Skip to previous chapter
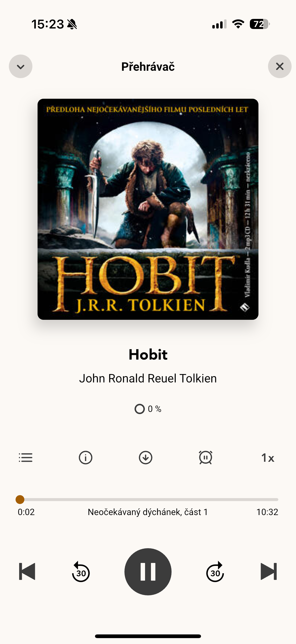Image resolution: width=296 pixels, height=644 pixels. [x=27, y=572]
